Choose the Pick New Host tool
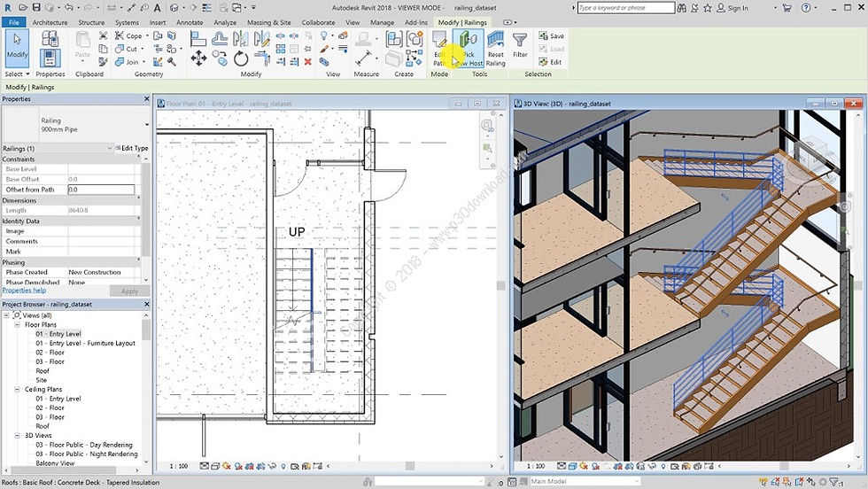This screenshot has width=868, height=489. [469, 48]
